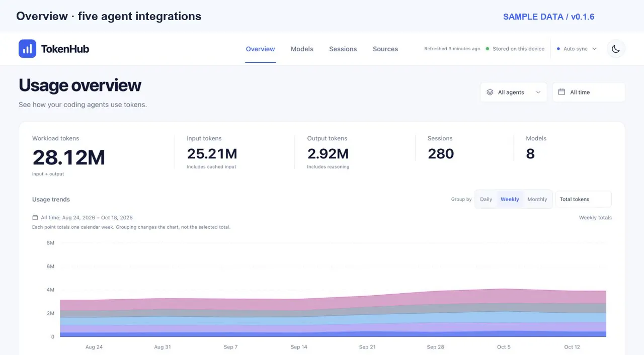
Task: Switch grouping to Monthly
Action: 537,199
